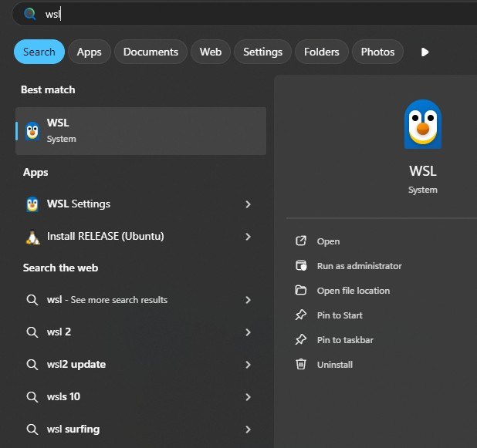Select the 'wsl 2' web suggestion
This screenshot has height=448, width=477.
pyautogui.click(x=140, y=332)
